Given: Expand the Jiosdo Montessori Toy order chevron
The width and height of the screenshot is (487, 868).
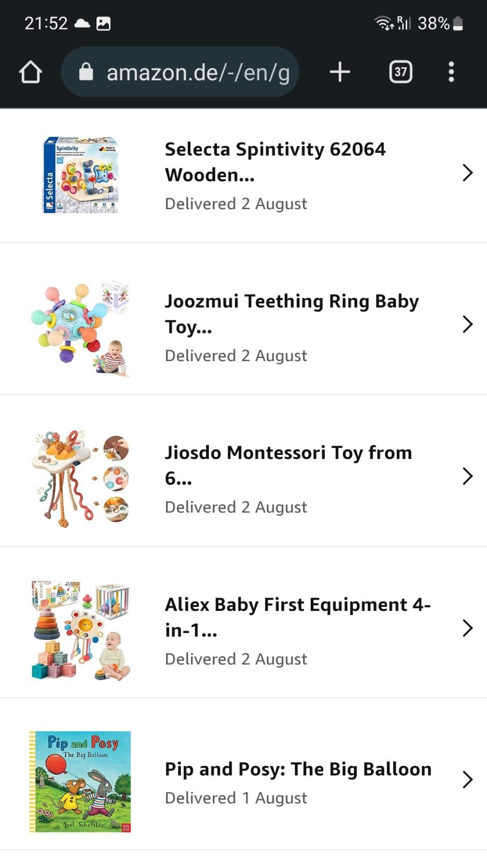Looking at the screenshot, I should coord(467,476).
